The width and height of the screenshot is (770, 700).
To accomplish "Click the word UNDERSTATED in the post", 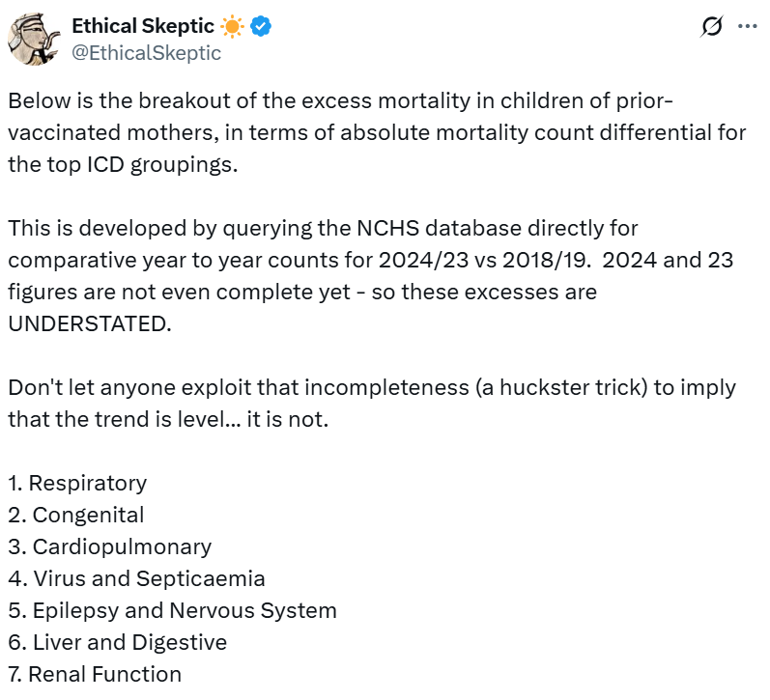I will pyautogui.click(x=89, y=323).
